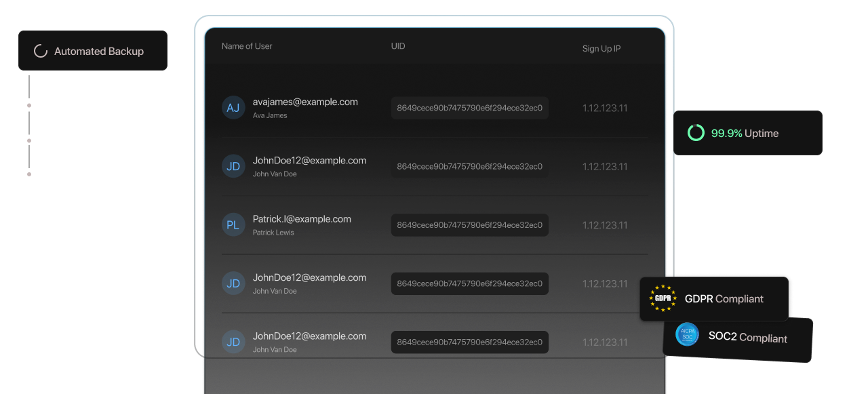Viewport: 868px width, 394px height.
Task: Click the PL avatar for Patrick Lewis
Action: coord(233,225)
